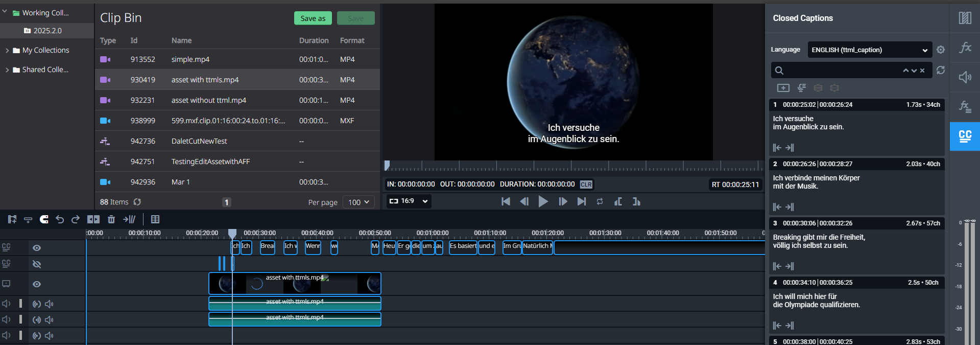The width and height of the screenshot is (980, 345).
Task: Sort clip bin by Duration column
Action: pos(314,40)
